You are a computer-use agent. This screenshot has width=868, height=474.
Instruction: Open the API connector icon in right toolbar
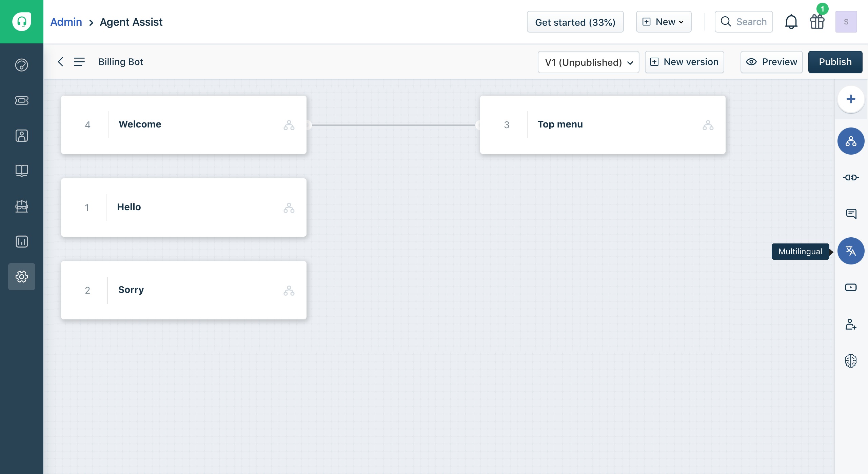click(x=851, y=178)
